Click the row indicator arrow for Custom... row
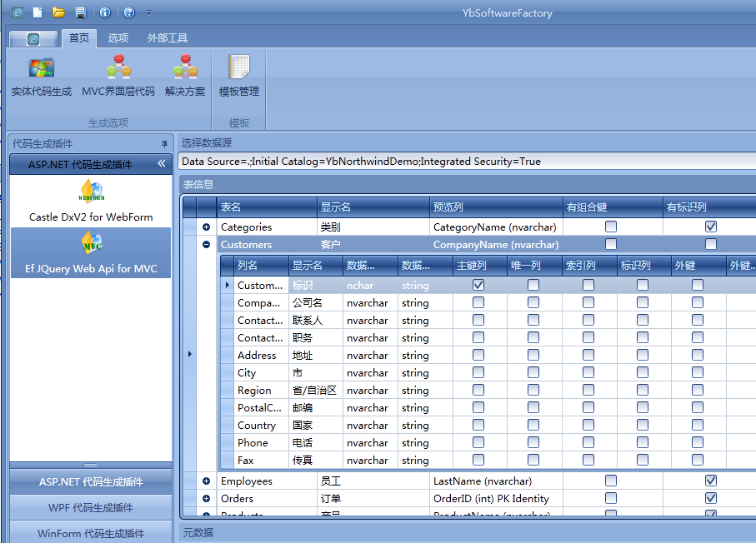Screen dimensions: 756x543 [227, 285]
